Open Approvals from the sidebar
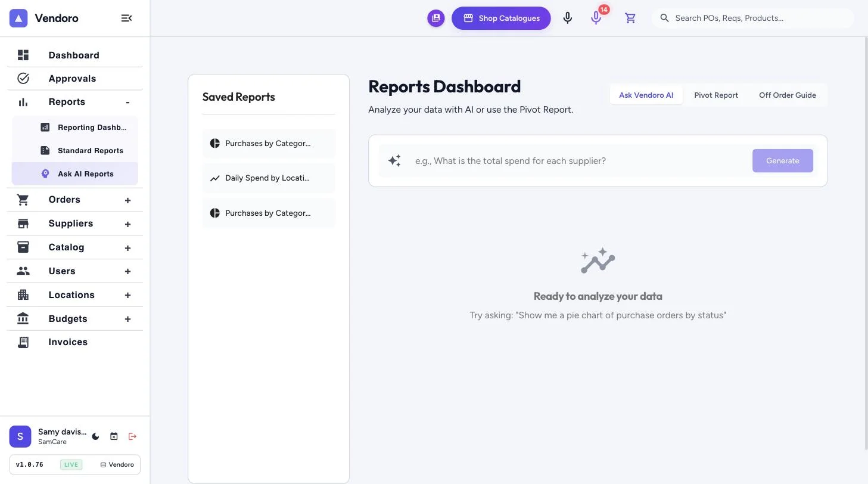 coord(74,79)
